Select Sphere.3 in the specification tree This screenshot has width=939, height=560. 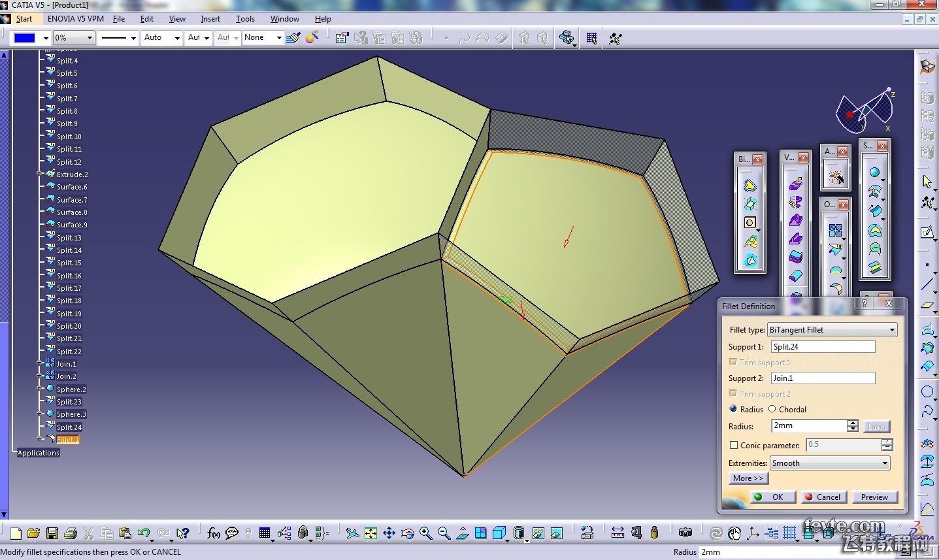[x=71, y=414]
